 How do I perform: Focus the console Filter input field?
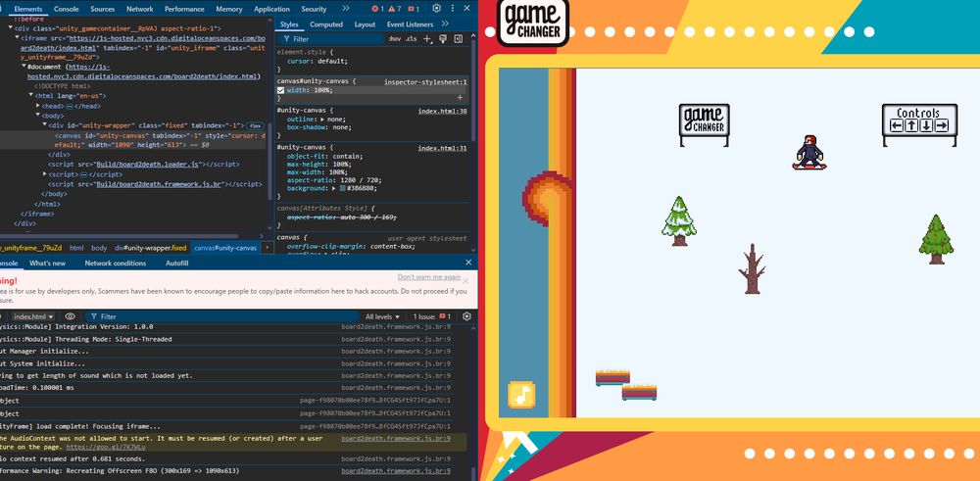coord(221,316)
